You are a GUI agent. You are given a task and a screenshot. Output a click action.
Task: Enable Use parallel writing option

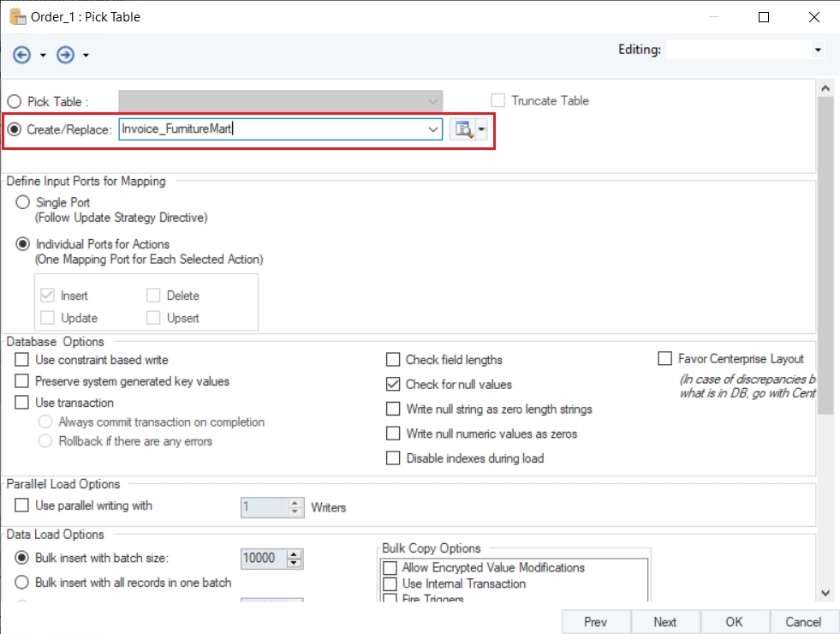(22, 505)
